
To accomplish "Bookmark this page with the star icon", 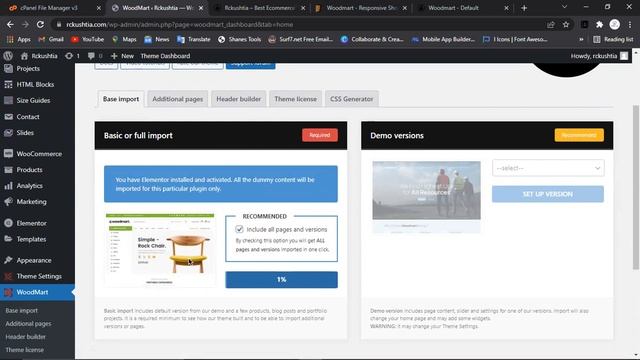I will point(566,24).
